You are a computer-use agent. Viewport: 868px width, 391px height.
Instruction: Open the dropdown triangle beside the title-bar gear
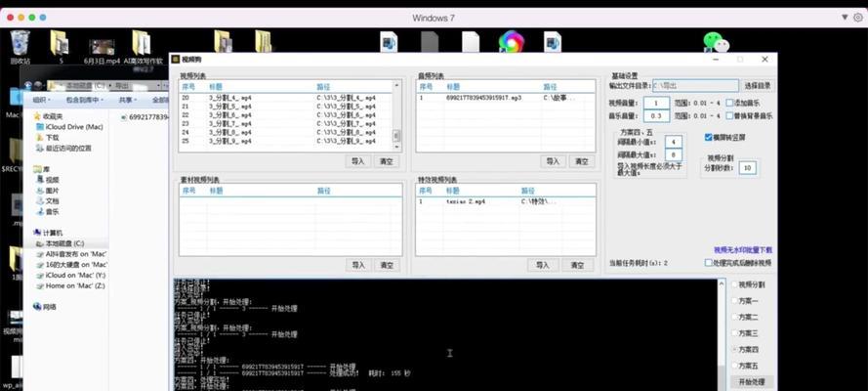coord(845,18)
